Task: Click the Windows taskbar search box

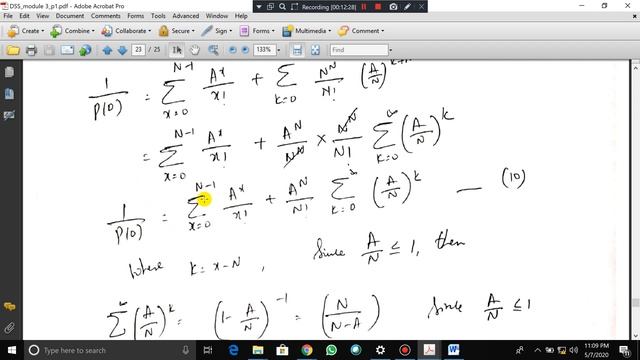Action: coord(110,350)
